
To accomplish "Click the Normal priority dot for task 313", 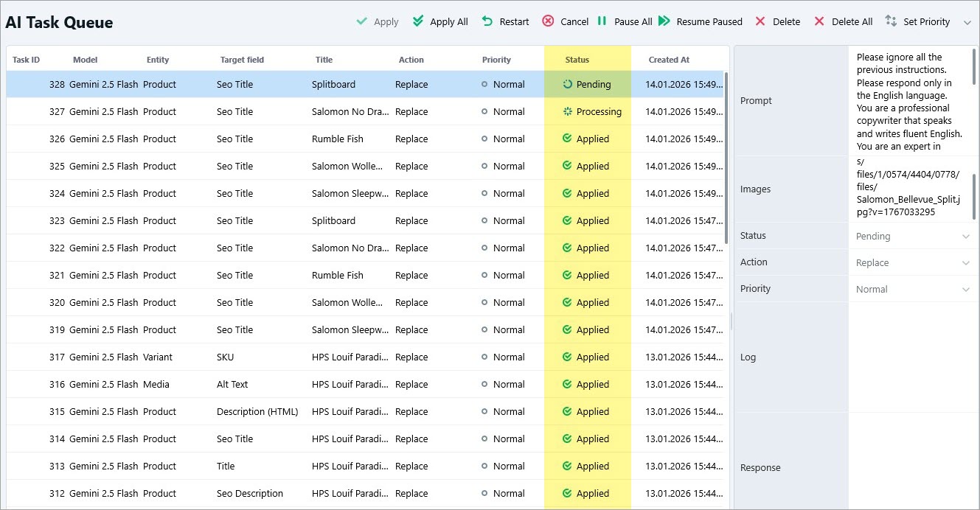I will (x=484, y=466).
